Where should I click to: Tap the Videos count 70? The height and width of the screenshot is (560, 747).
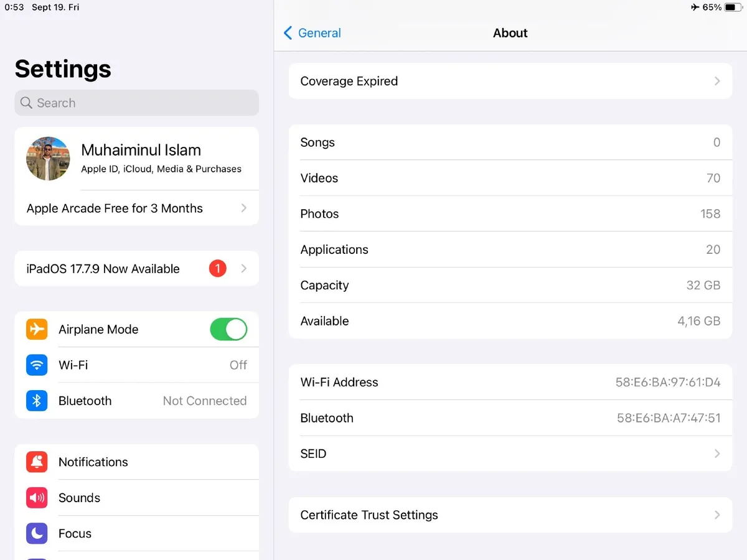click(713, 178)
